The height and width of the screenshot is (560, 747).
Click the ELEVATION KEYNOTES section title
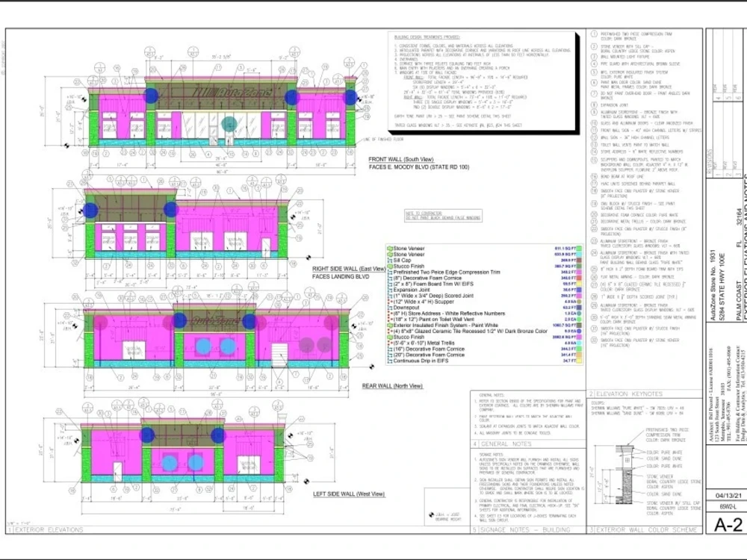pyautogui.click(x=630, y=394)
